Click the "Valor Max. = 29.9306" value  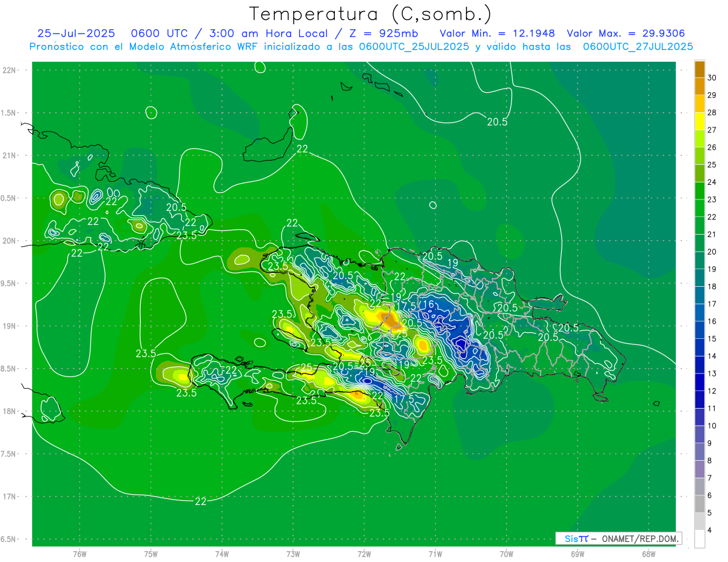pyautogui.click(x=626, y=33)
